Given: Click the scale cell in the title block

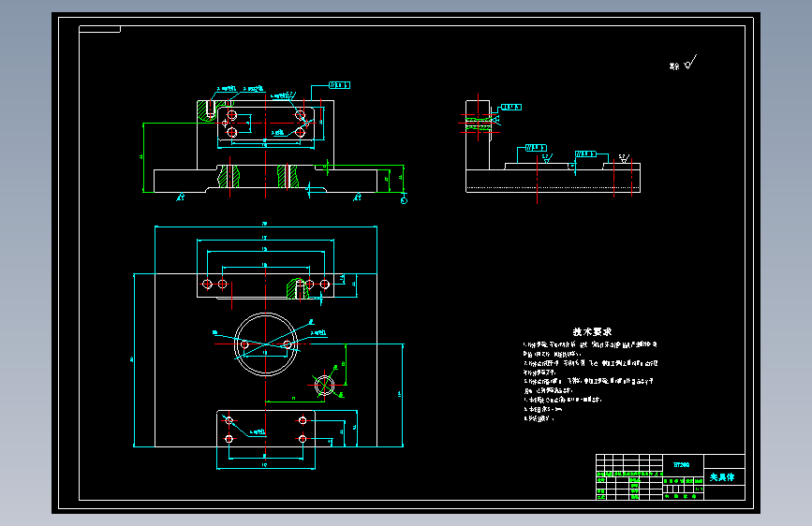Looking at the screenshot, I should 699,489.
